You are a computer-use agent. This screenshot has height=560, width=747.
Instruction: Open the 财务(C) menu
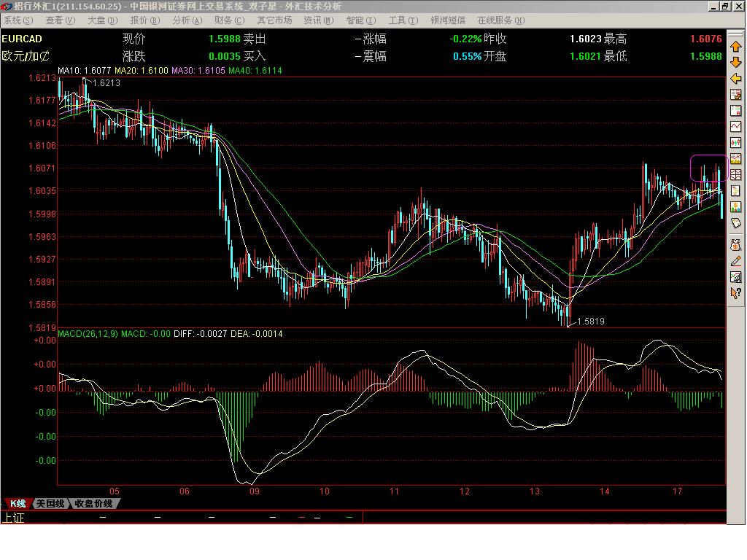coord(230,20)
